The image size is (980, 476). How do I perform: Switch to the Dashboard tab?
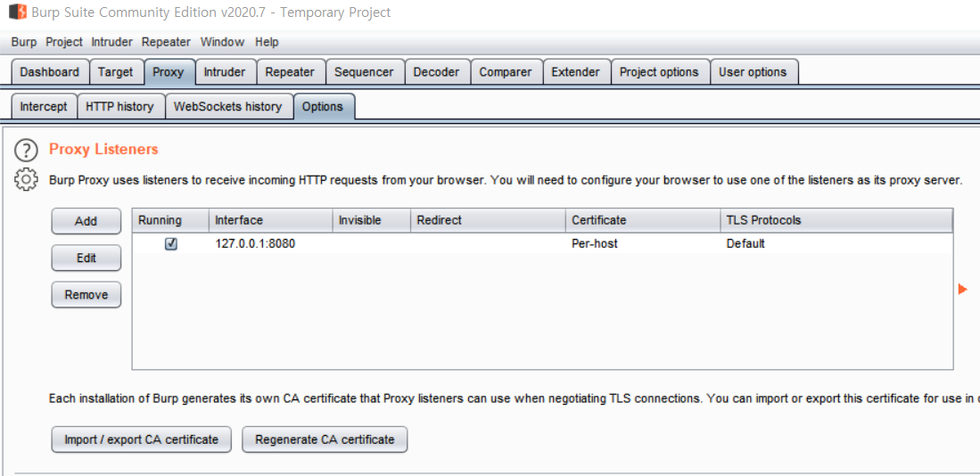pyautogui.click(x=50, y=72)
